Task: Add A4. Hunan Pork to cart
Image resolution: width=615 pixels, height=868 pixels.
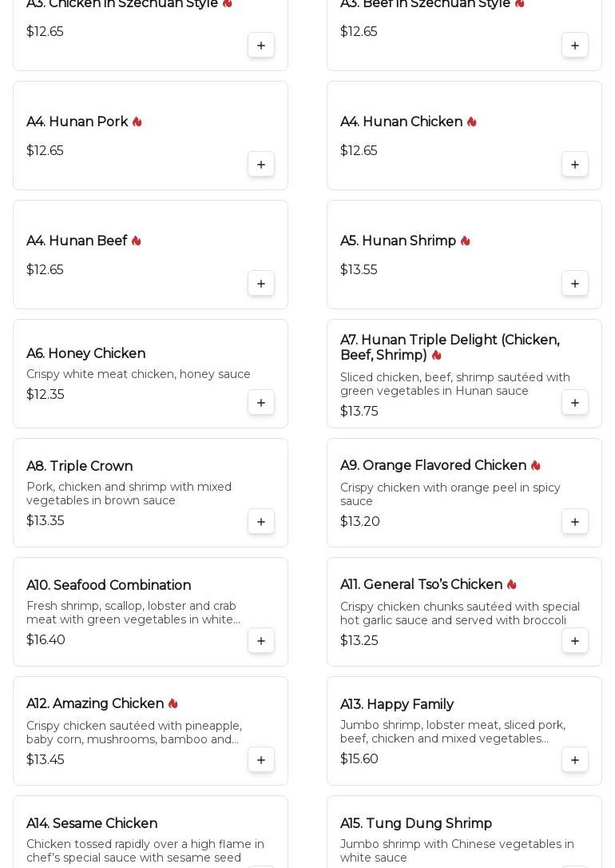Action: pos(261,165)
